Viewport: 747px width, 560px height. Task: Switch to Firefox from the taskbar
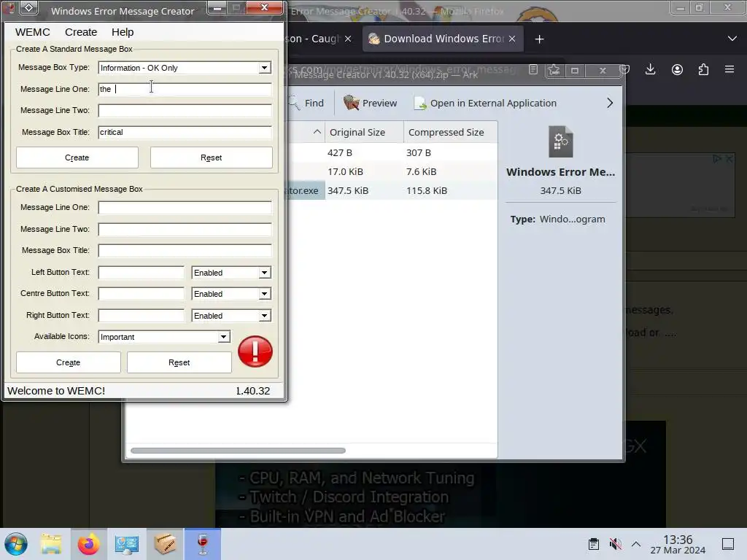tap(88, 544)
